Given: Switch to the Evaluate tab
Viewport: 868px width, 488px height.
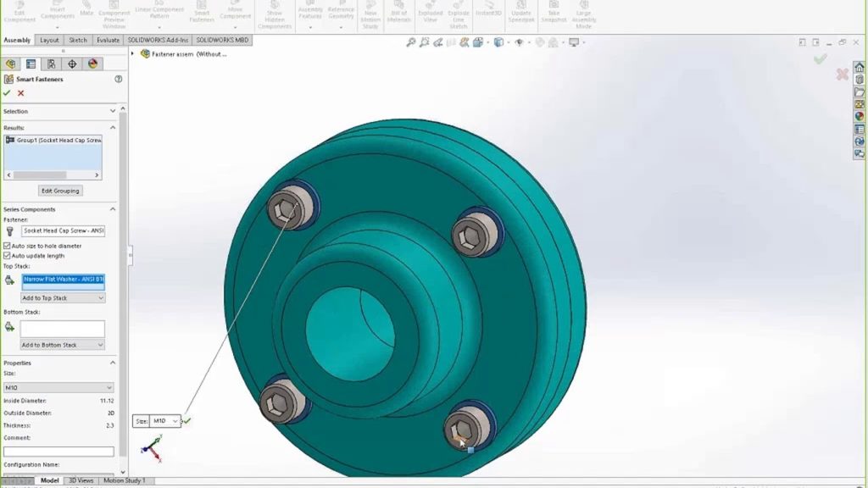Looking at the screenshot, I should coord(108,40).
